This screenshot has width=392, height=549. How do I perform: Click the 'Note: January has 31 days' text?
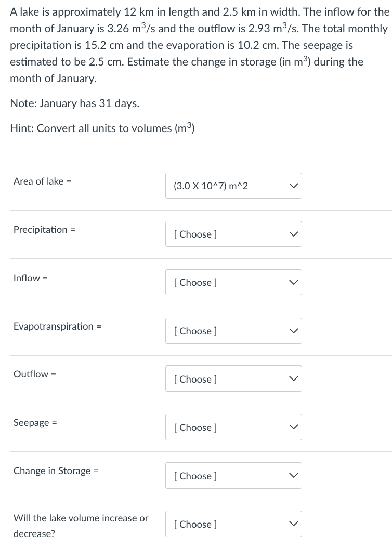point(74,103)
